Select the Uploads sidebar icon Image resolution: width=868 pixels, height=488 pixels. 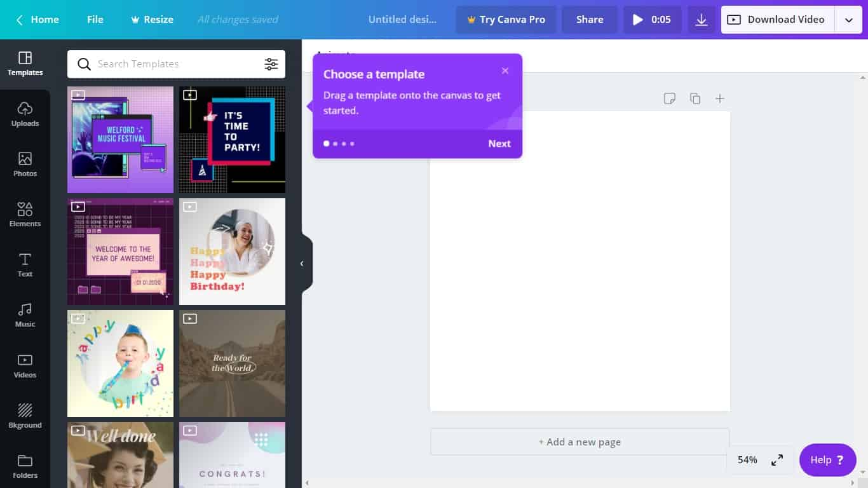click(x=25, y=113)
